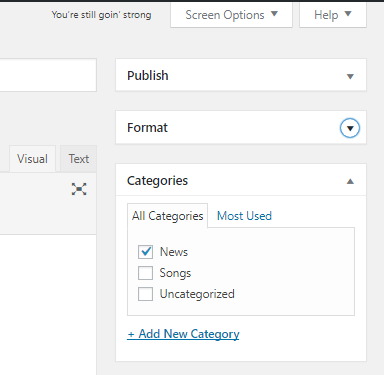
Task: Click the Screen Options arrow icon
Action: (274, 14)
